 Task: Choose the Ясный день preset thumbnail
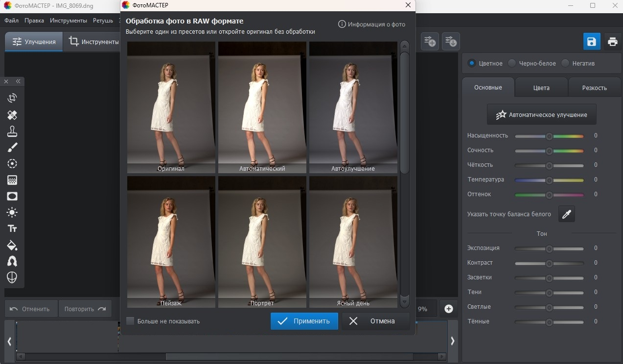(353, 242)
